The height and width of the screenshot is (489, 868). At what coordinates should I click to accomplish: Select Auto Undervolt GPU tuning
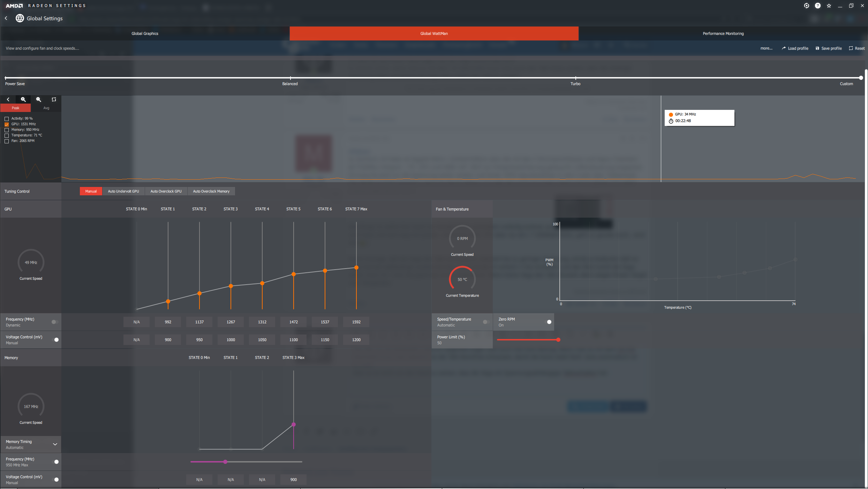point(123,191)
